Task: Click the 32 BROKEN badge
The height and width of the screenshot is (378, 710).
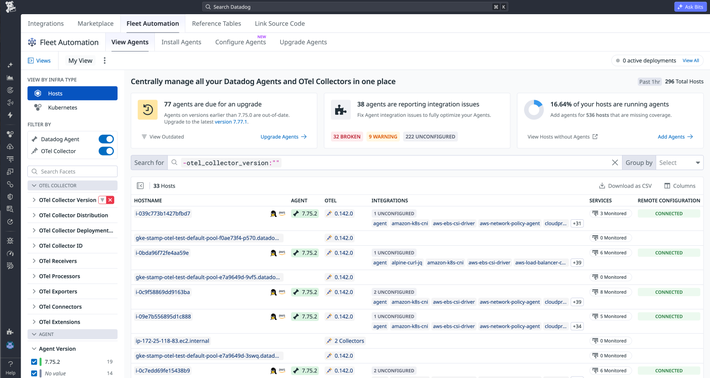Action: click(347, 137)
